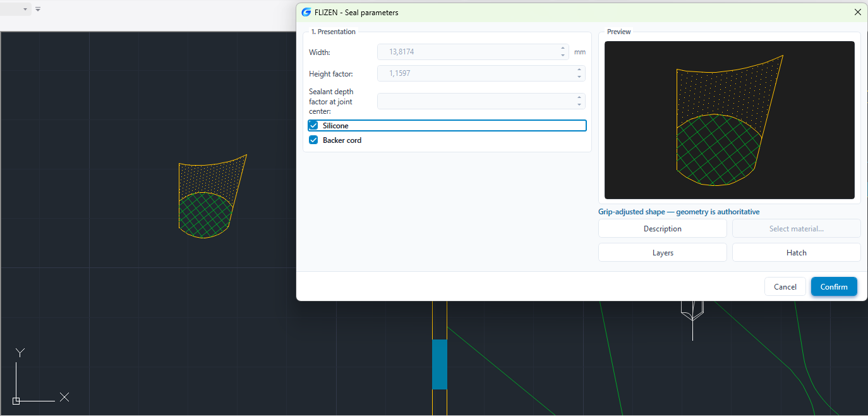
Task: Open the Description button
Action: pyautogui.click(x=663, y=229)
